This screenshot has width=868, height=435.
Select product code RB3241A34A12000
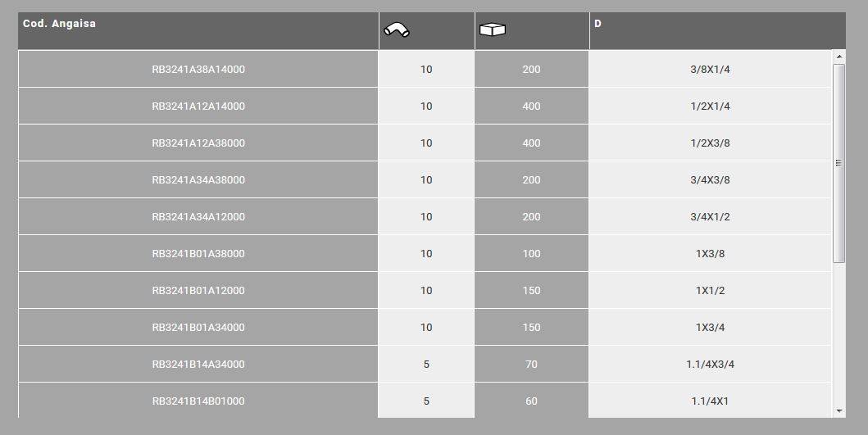[198, 217]
